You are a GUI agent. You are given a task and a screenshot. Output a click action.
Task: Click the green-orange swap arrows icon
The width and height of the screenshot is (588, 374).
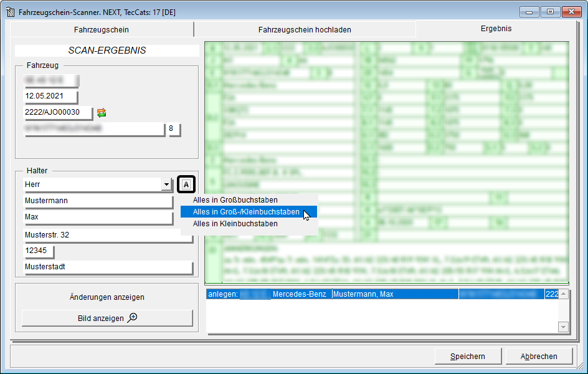pyautogui.click(x=102, y=113)
